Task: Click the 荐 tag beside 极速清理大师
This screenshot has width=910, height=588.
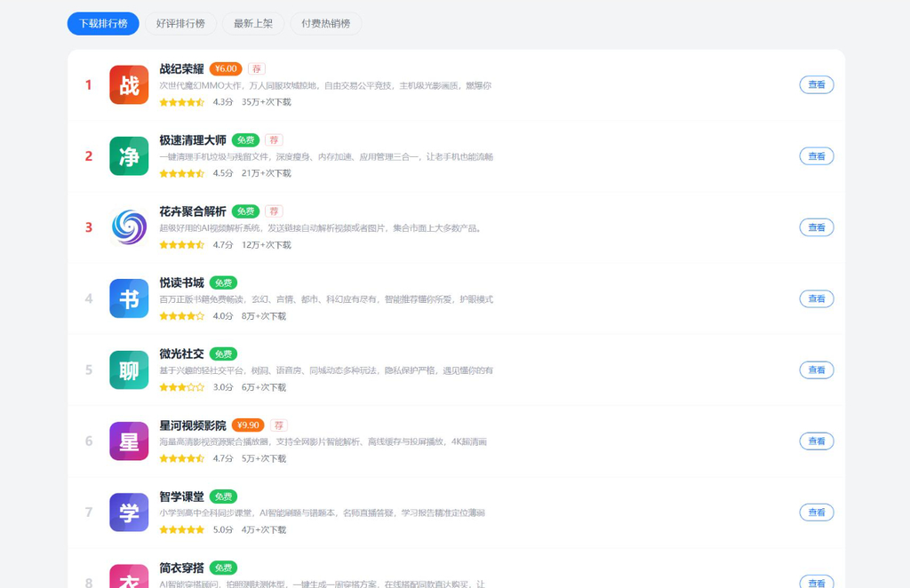Action: click(x=274, y=140)
